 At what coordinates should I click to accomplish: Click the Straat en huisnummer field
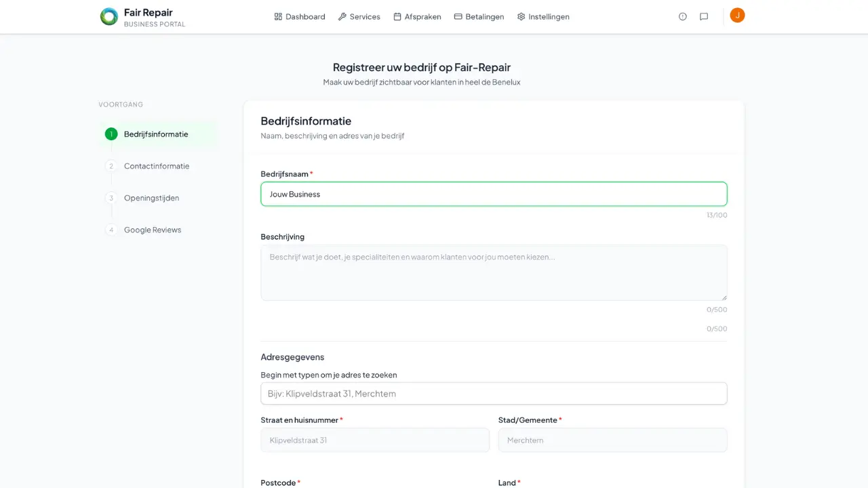click(x=374, y=440)
